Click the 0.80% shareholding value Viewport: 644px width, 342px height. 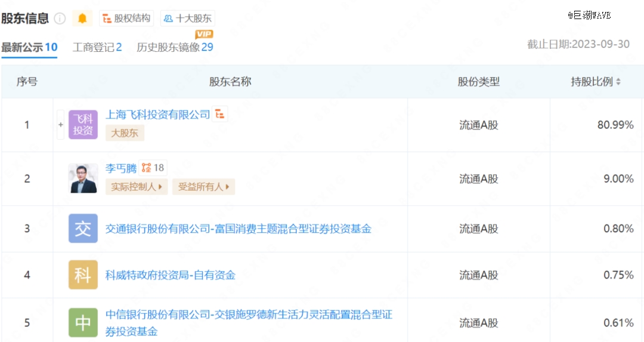tap(618, 229)
